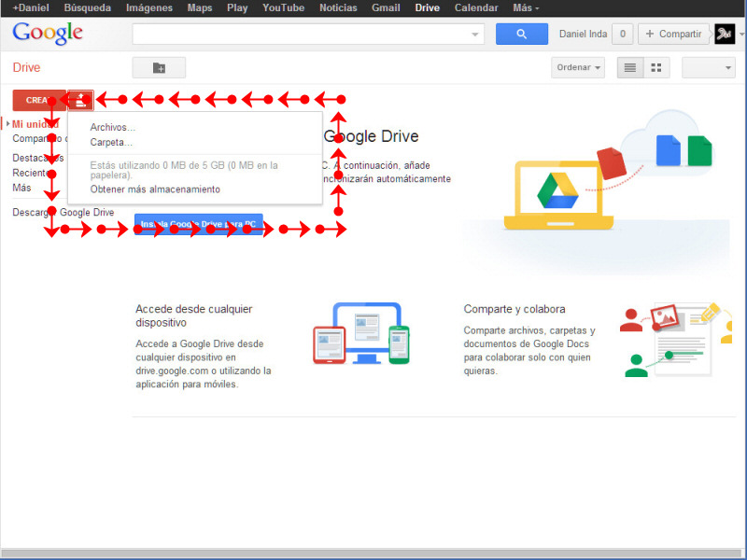This screenshot has height=560, width=747.
Task: Choose Carpeta... from upload menu
Action: [x=111, y=143]
